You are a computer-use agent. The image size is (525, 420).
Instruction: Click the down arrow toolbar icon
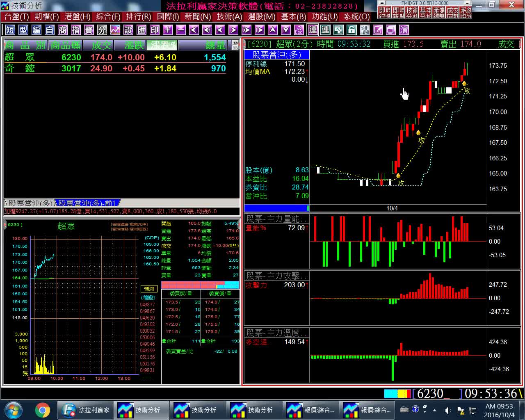pos(286,30)
